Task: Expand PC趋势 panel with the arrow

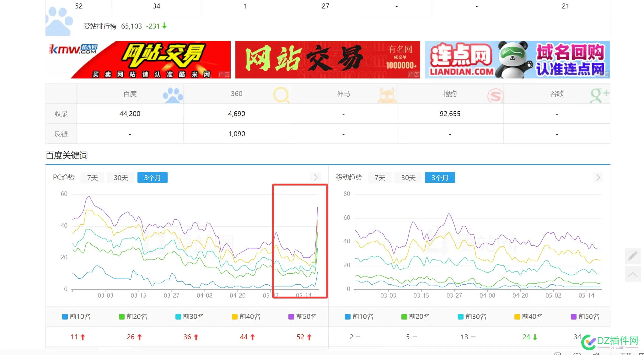Action: (316, 177)
